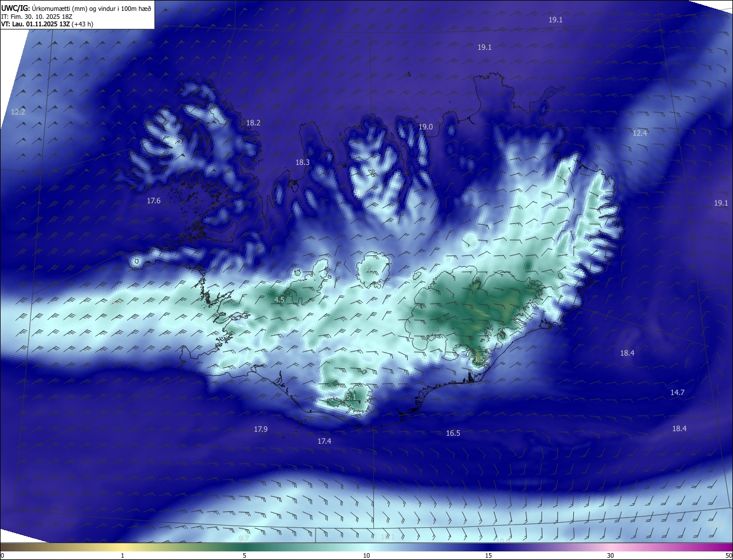Viewport: 733px width, 560px height.
Task: Click the 0 tick on the color scale
Action: click(x=2, y=555)
